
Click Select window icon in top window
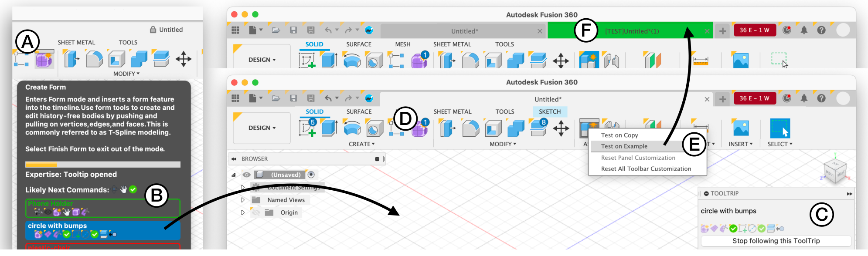tap(779, 60)
